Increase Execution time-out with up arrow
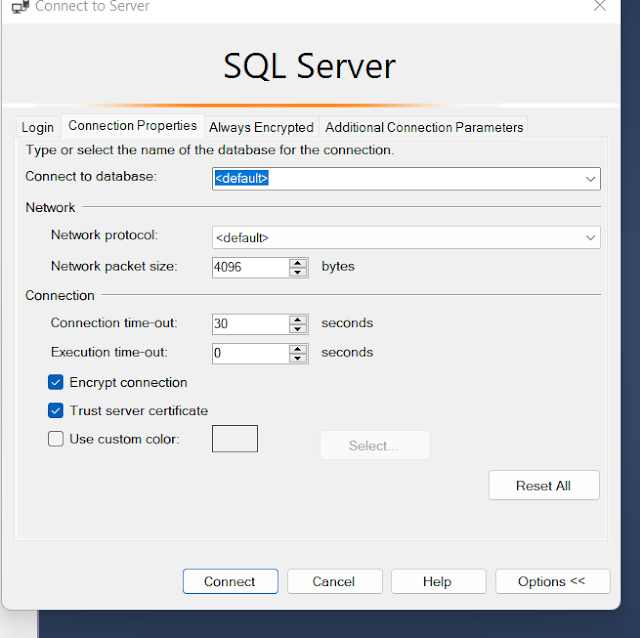Screen dimensions: 640x638 298,349
